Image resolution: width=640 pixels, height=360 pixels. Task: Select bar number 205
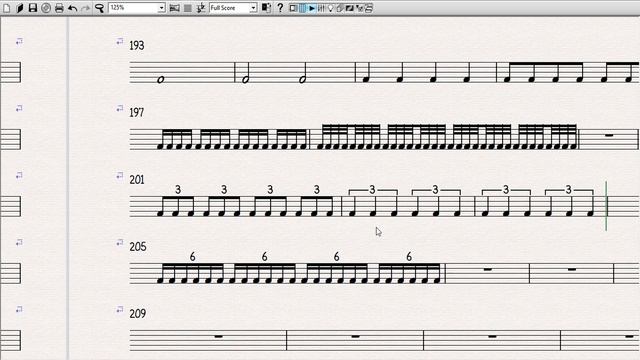(138, 247)
